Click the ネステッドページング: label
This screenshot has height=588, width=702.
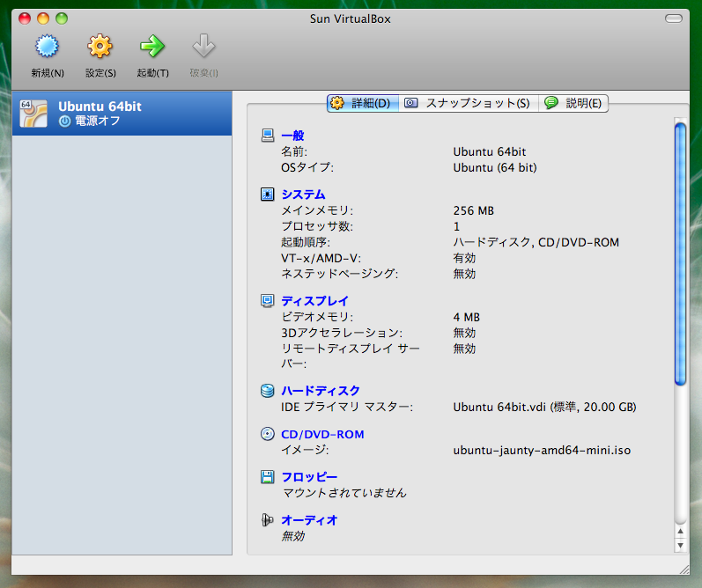point(339,274)
